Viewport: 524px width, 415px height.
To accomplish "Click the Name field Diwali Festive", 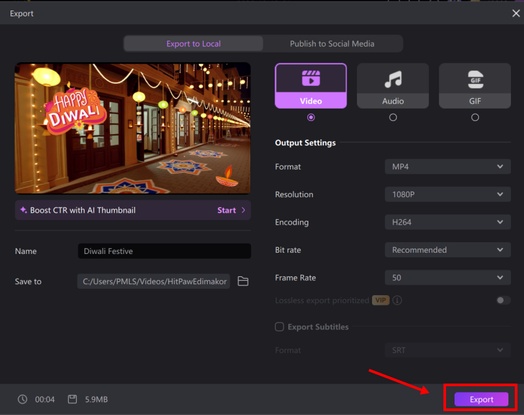I will pyautogui.click(x=164, y=251).
